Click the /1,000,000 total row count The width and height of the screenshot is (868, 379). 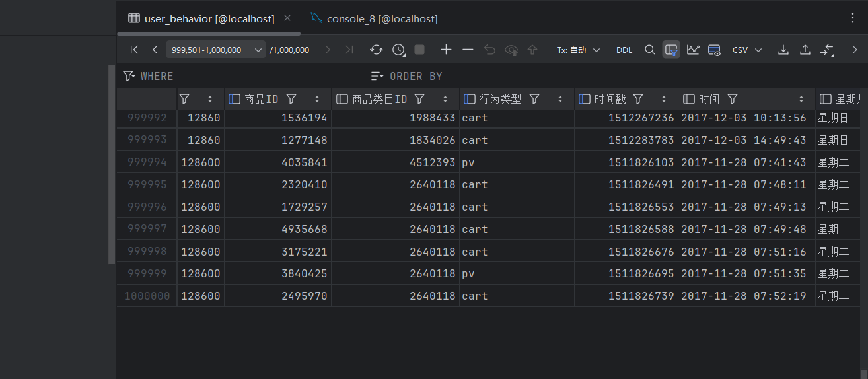pyautogui.click(x=289, y=50)
